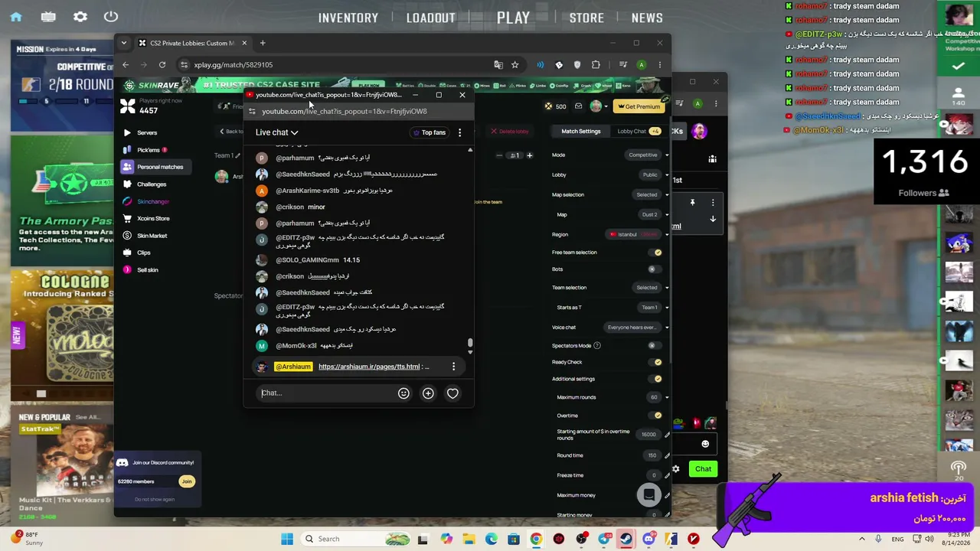This screenshot has height=551, width=980.
Task: Open xplay profile avatar dropdown
Action: click(x=599, y=106)
